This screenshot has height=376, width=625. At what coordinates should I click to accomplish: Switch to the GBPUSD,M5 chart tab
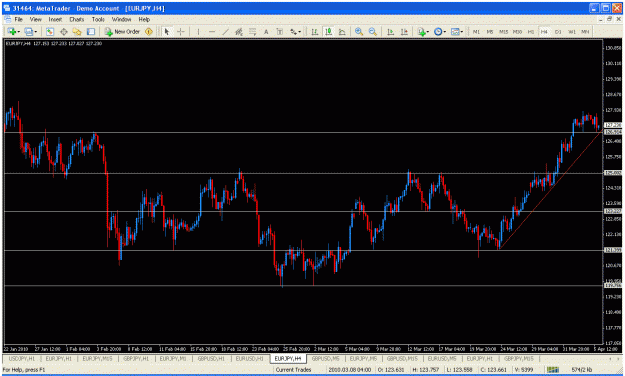click(326, 359)
